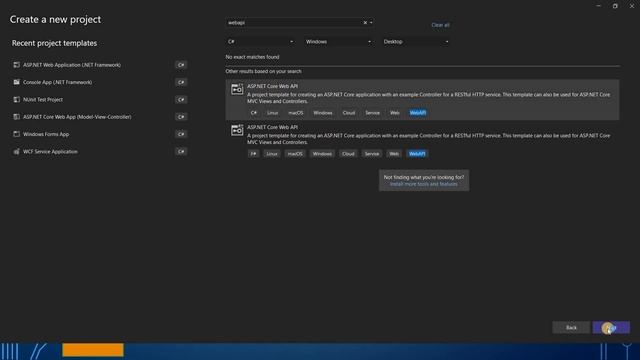This screenshot has height=360, width=640.
Task: Click the ASP.NET Core Web App (Model-View-Controller) icon
Action: (16, 117)
